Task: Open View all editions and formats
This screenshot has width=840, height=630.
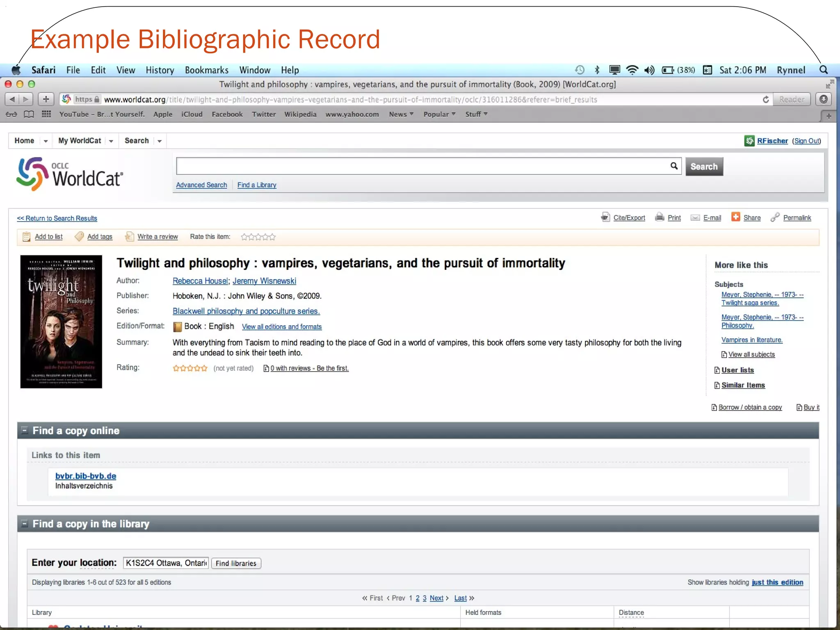Action: pyautogui.click(x=282, y=327)
